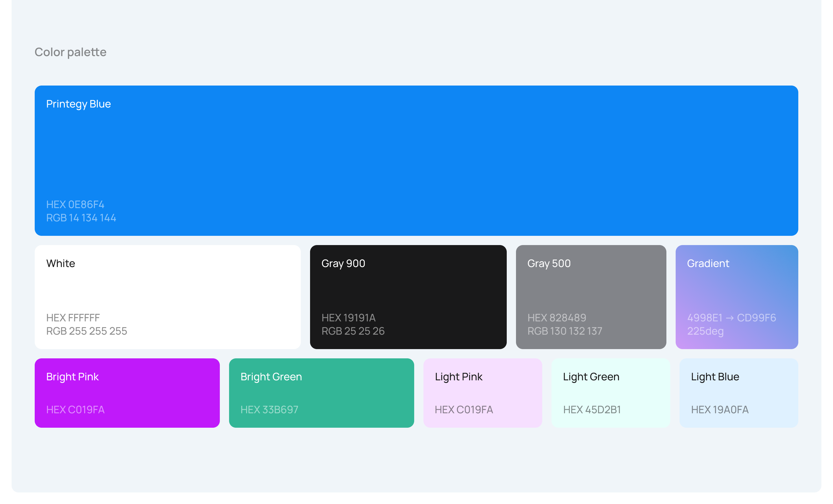Click the 225deg gradient angle text
Image resolution: width=833 pixels, height=504 pixels.
coord(705,331)
